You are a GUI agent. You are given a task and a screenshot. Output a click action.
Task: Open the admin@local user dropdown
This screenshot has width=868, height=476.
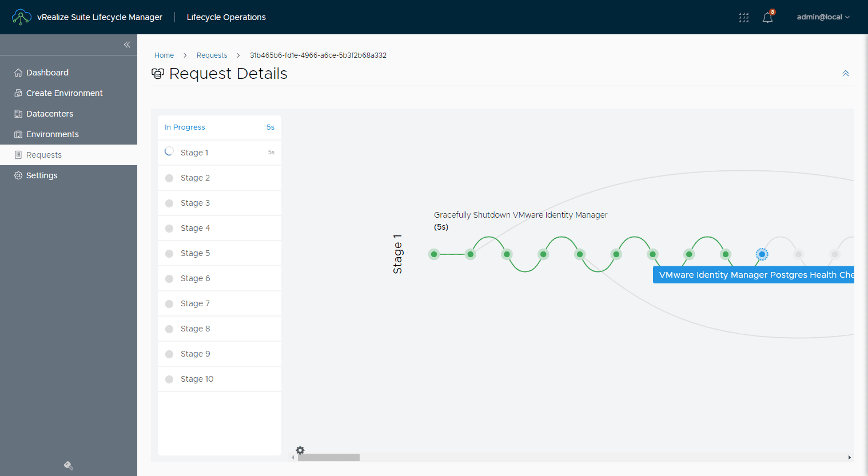[823, 17]
